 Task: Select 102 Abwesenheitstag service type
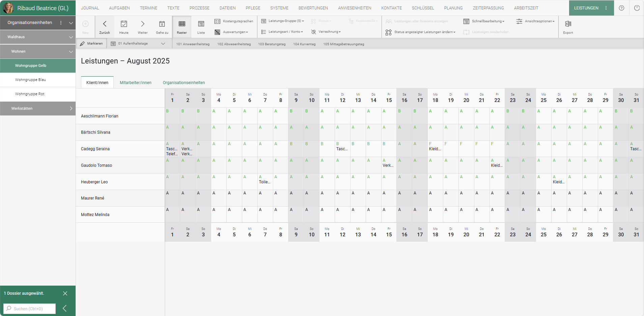(x=234, y=44)
